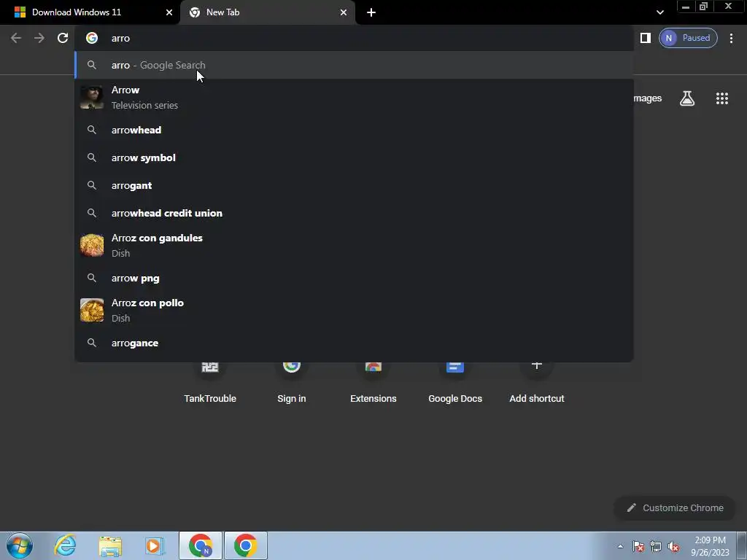The height and width of the screenshot is (560, 747).
Task: Open the Action Center flag icon
Action: 638,546
